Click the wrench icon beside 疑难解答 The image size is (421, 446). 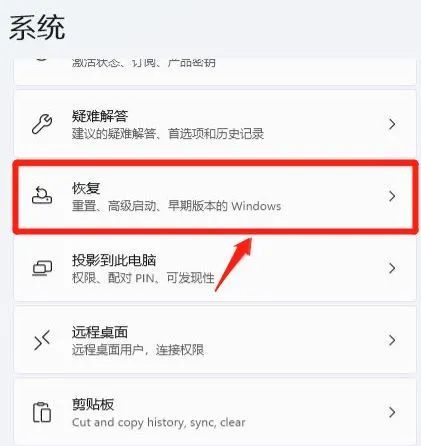42,124
